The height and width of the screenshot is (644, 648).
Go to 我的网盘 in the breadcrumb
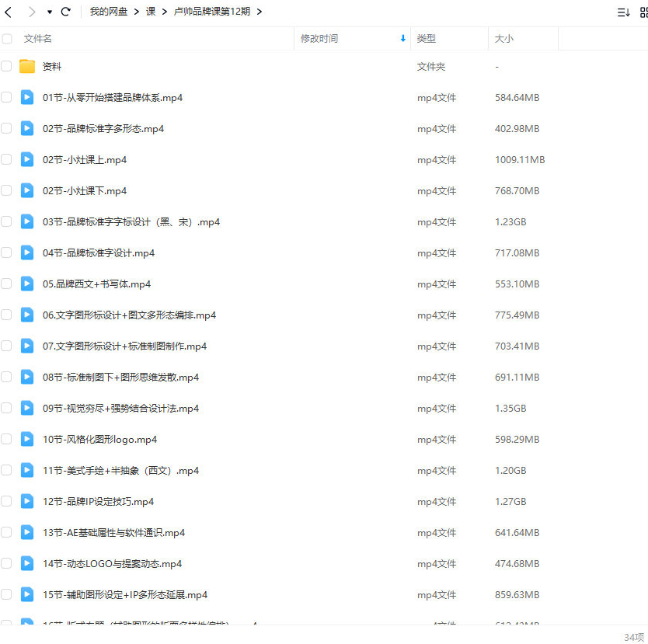107,12
